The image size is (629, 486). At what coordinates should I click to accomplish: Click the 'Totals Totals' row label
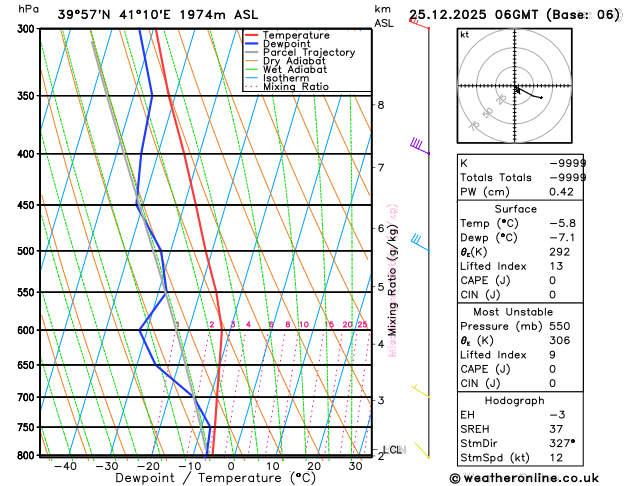pos(496,177)
